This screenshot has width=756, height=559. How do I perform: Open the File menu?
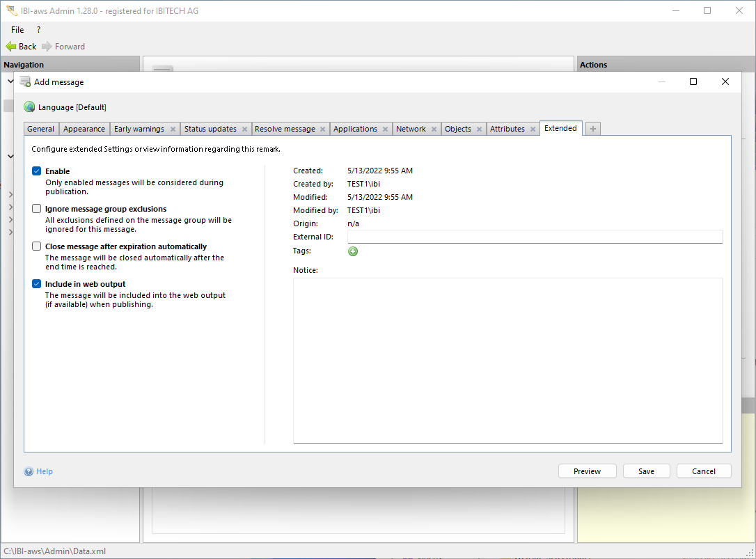click(x=17, y=30)
